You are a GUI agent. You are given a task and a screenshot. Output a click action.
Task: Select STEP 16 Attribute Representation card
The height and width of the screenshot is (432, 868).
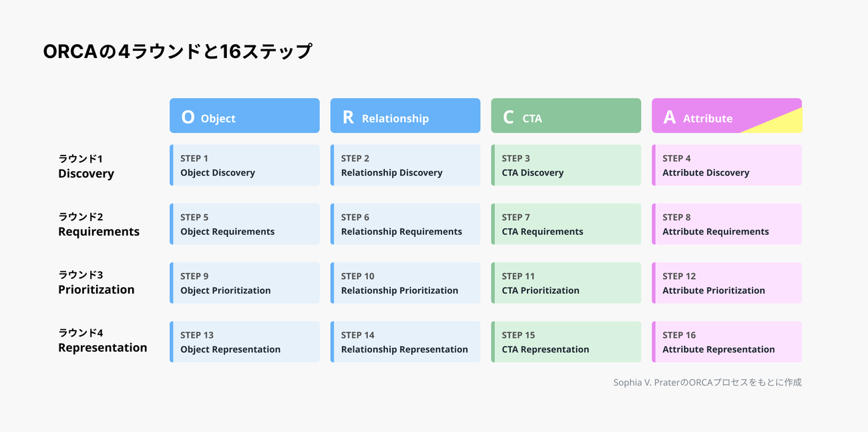coord(727,342)
